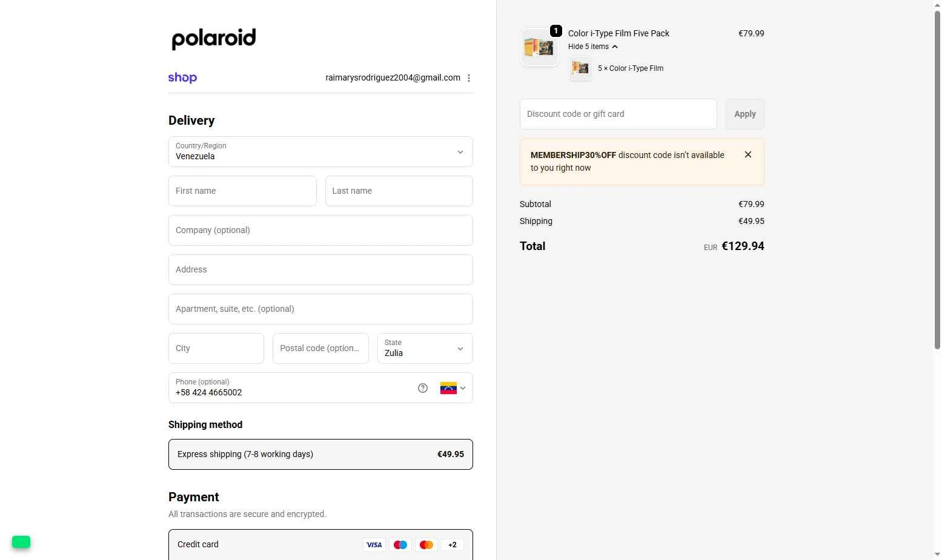
Task: Open the Country/Region dropdown
Action: (x=320, y=152)
